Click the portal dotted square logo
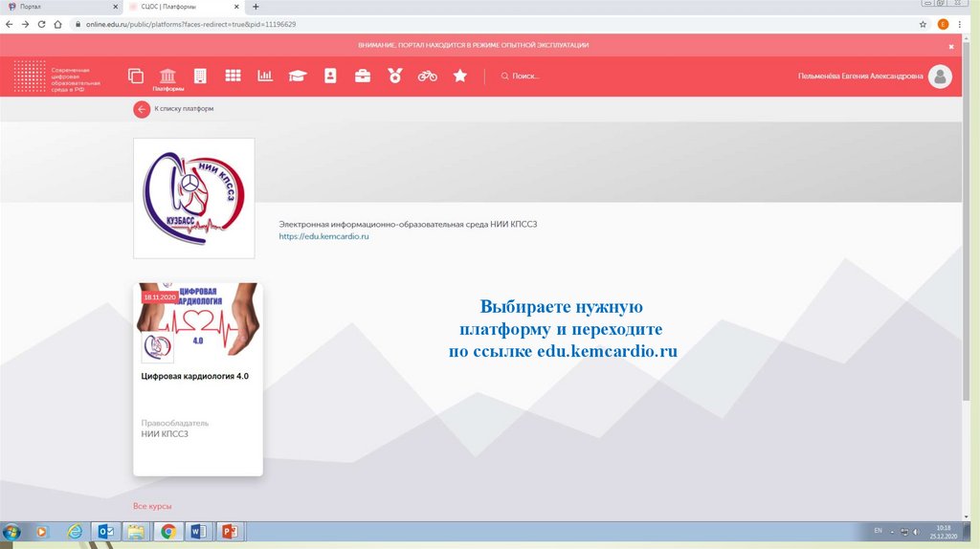The height and width of the screenshot is (549, 980). (x=30, y=77)
